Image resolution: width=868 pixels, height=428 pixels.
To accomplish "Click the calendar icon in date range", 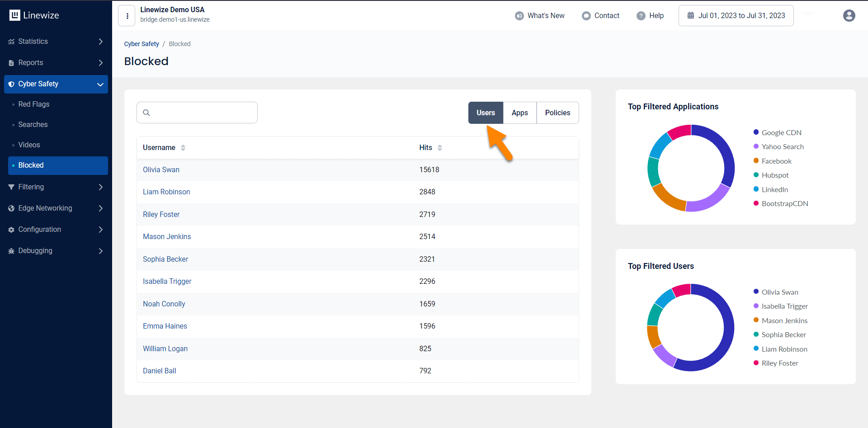I will pyautogui.click(x=690, y=15).
